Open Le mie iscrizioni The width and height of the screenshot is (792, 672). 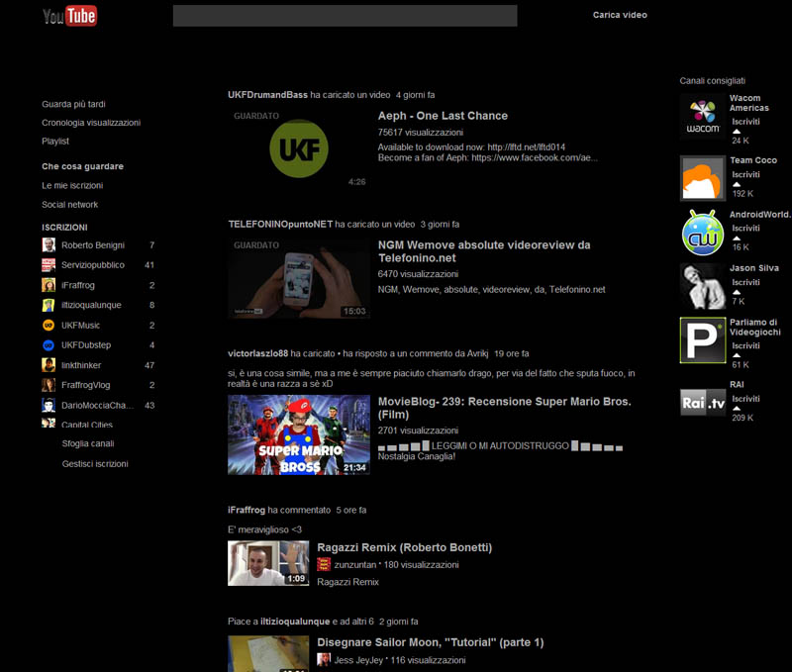(x=72, y=185)
